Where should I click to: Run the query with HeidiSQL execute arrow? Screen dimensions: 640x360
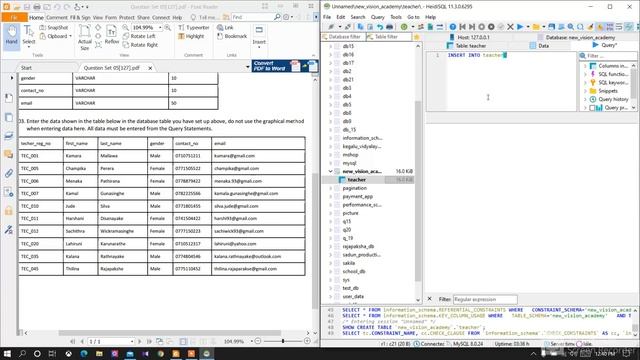point(520,27)
